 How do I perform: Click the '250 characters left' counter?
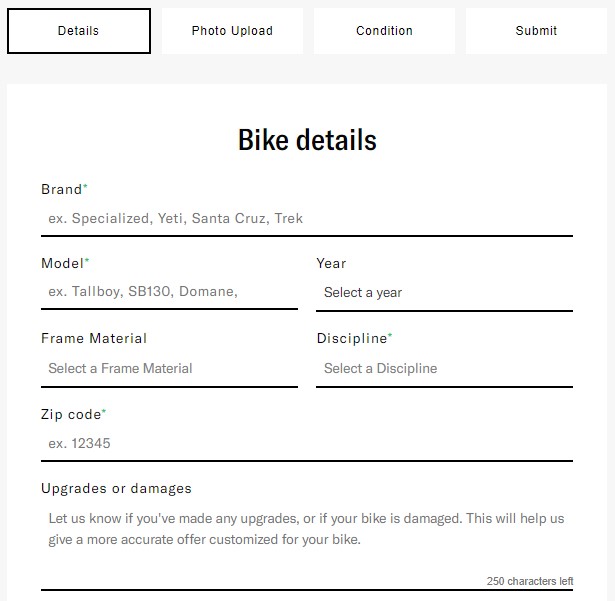tap(530, 581)
